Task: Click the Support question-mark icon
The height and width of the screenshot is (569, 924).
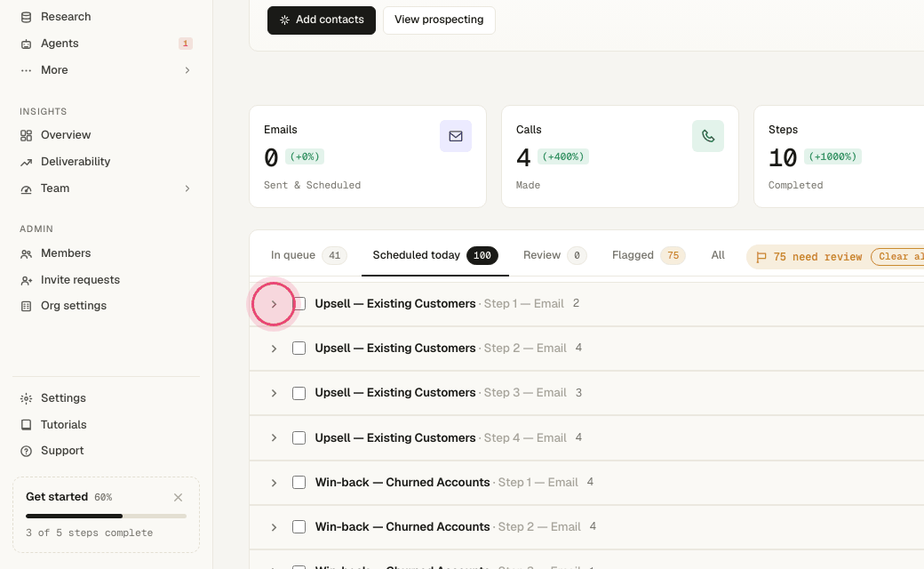Action: [x=26, y=451]
